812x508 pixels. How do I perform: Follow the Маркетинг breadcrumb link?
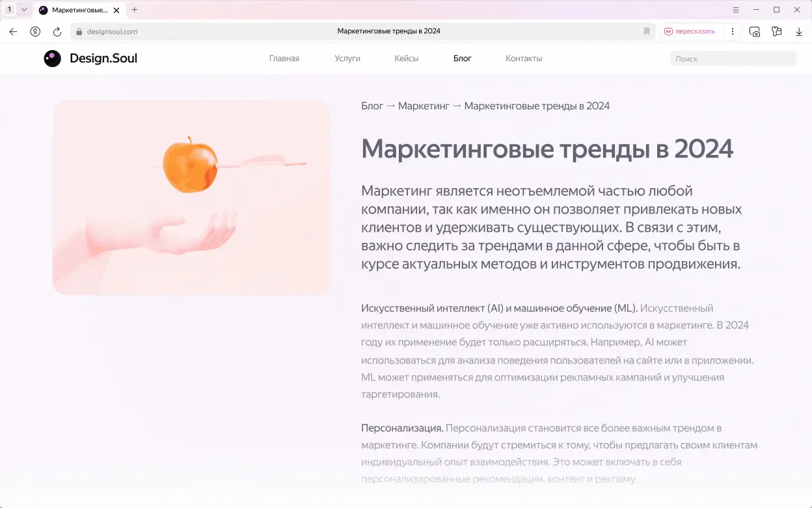point(424,105)
